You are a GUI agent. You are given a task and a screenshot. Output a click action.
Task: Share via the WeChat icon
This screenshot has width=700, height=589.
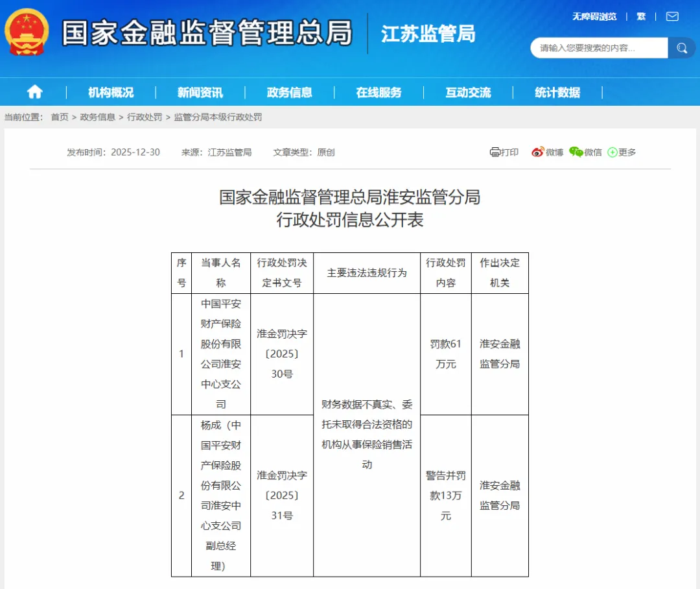click(576, 152)
